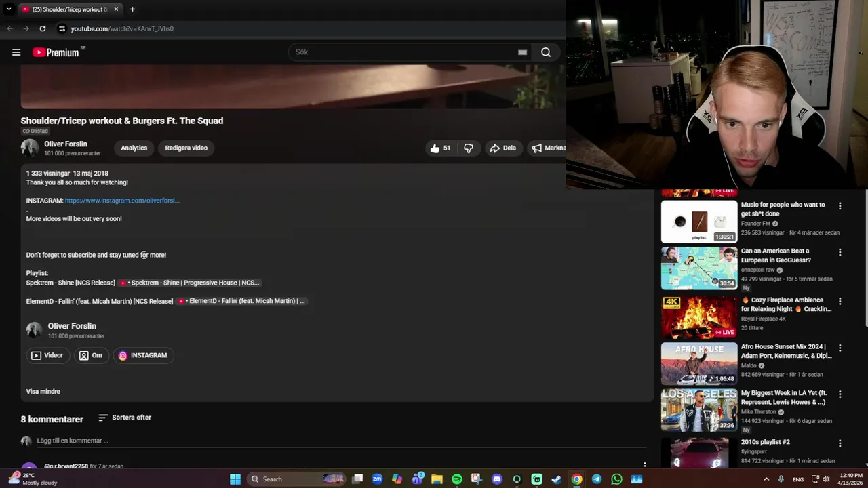Click the volume icon in system tray
Screen dimensions: 868x488
point(825,479)
